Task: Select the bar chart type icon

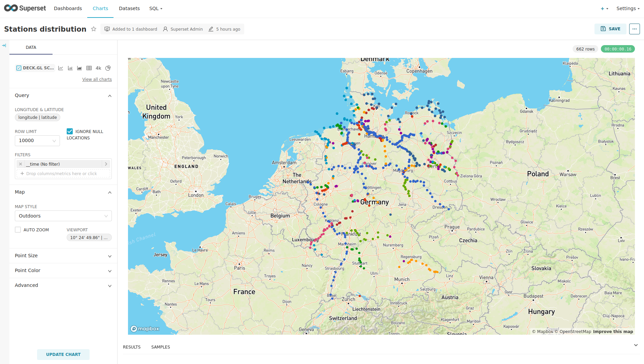Action: click(70, 68)
